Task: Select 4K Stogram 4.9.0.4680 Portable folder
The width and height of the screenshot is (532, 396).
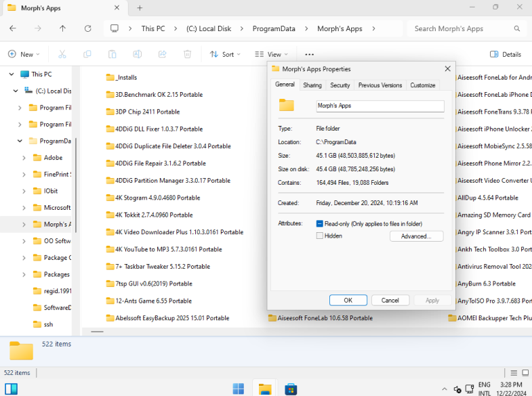Action: click(153, 198)
